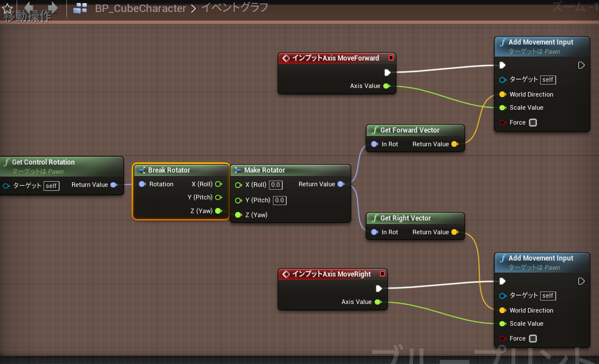Click exec output pin of MoveForward's Add Movement Input

pos(581,65)
